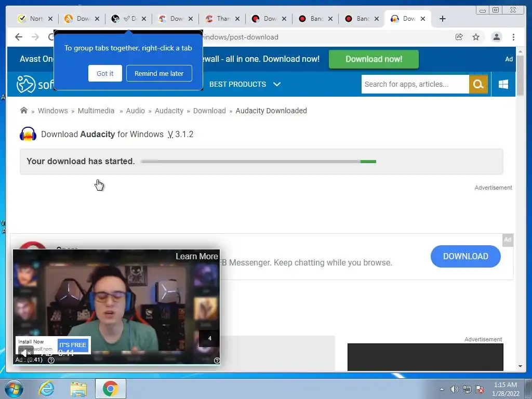Expand the BEST PRODUCTS dropdown chevron
Viewport: 532px width, 399px height.
[x=277, y=84]
